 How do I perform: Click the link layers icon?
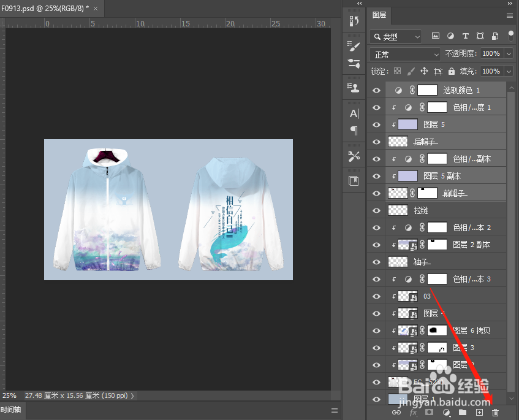click(x=396, y=413)
